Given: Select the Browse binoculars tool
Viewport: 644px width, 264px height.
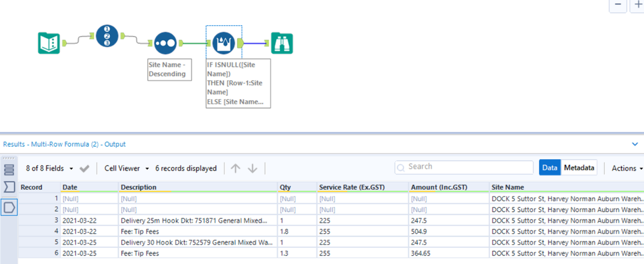Looking at the screenshot, I should 282,43.
